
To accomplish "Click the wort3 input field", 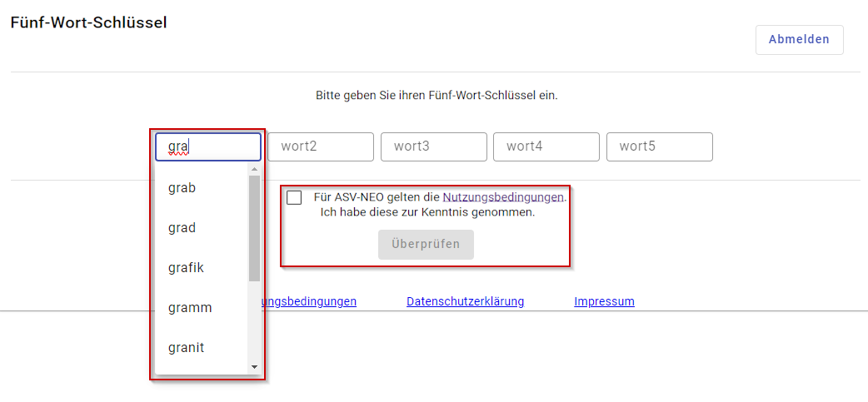I will 433,146.
